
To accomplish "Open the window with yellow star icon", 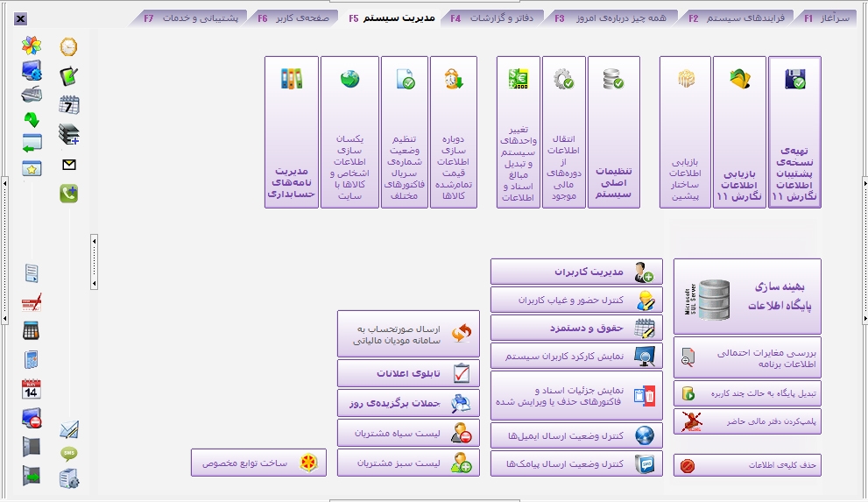I will click(x=32, y=169).
